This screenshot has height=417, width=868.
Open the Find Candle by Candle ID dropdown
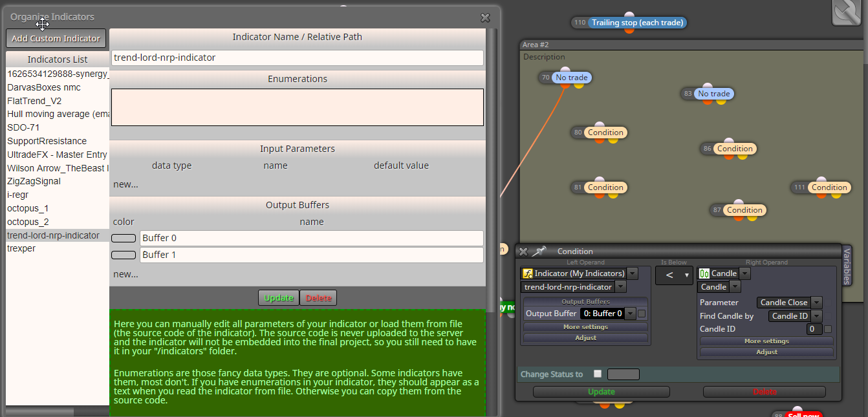pyautogui.click(x=816, y=316)
